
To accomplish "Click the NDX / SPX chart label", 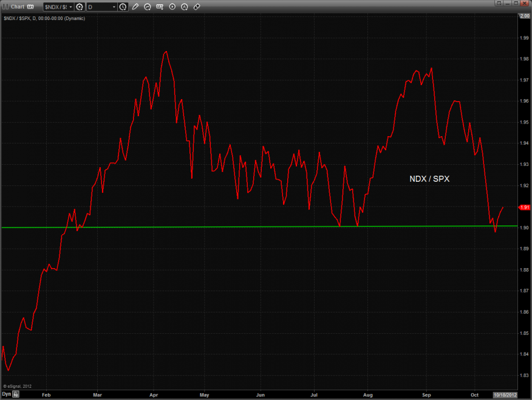I will [429, 179].
